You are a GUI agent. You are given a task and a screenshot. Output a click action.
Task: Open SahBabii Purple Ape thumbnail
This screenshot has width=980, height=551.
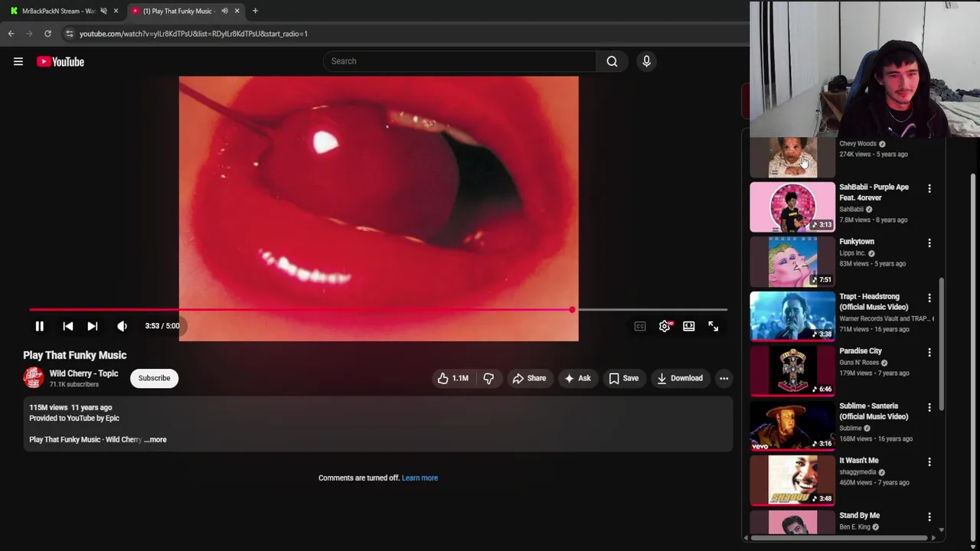(792, 207)
